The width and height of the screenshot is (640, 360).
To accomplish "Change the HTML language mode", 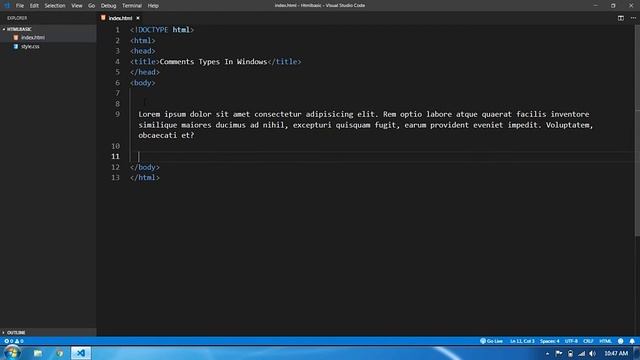I will [605, 341].
